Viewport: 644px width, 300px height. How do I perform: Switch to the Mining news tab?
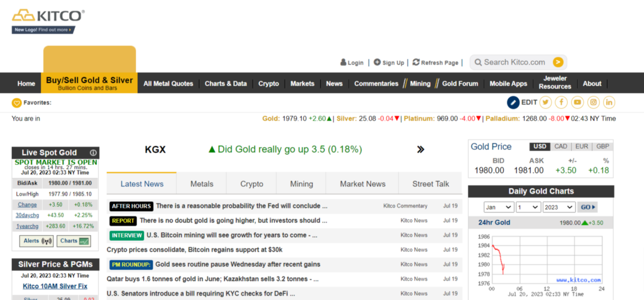coord(301,184)
